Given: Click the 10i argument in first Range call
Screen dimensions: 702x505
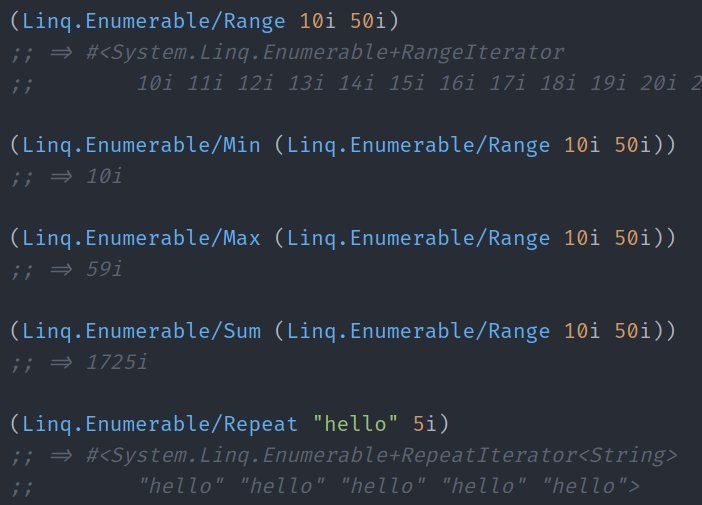Looking at the screenshot, I should click(317, 21).
